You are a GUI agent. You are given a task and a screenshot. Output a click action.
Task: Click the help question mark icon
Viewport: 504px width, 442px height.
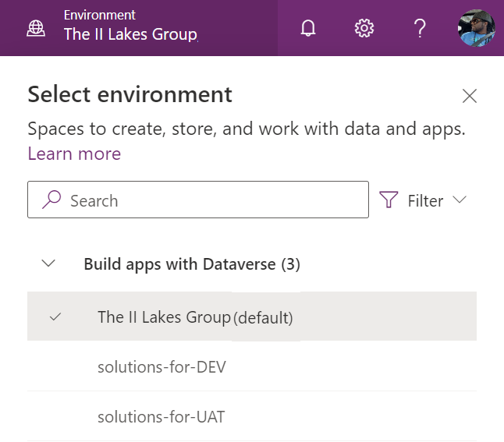419,29
